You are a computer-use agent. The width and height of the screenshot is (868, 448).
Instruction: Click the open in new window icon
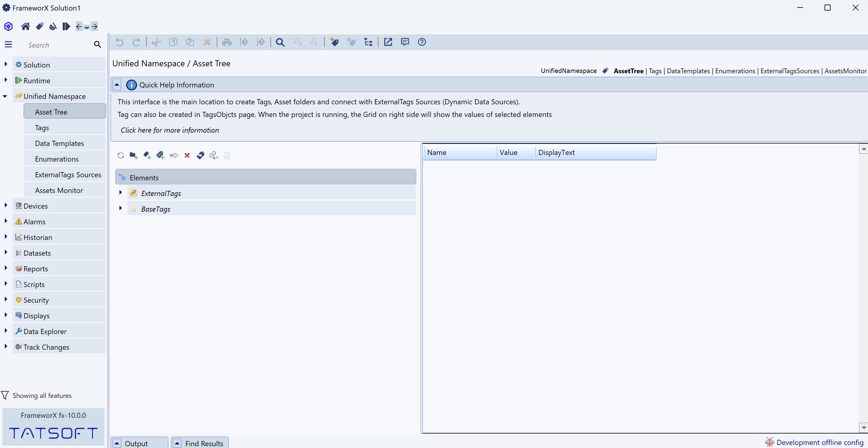tap(388, 42)
